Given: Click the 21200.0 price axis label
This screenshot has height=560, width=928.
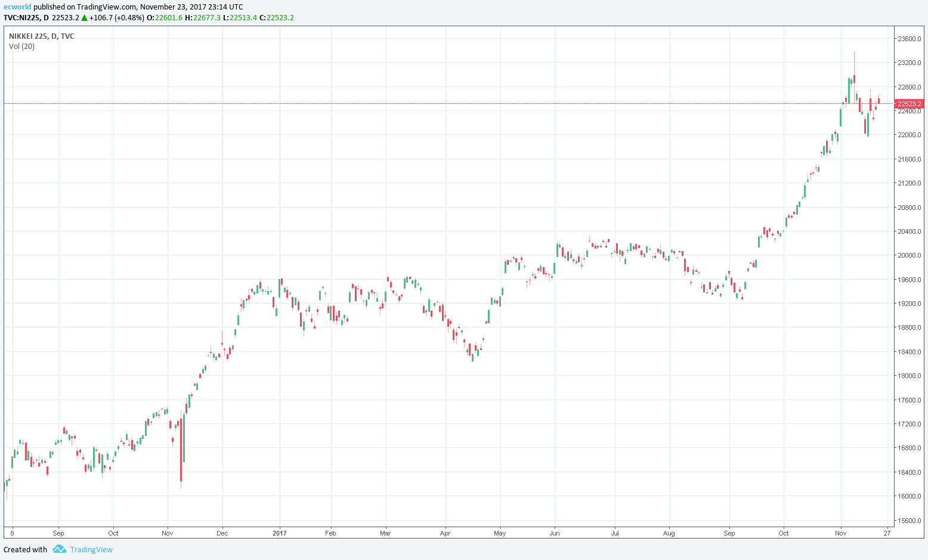Looking at the screenshot, I should coord(910,183).
